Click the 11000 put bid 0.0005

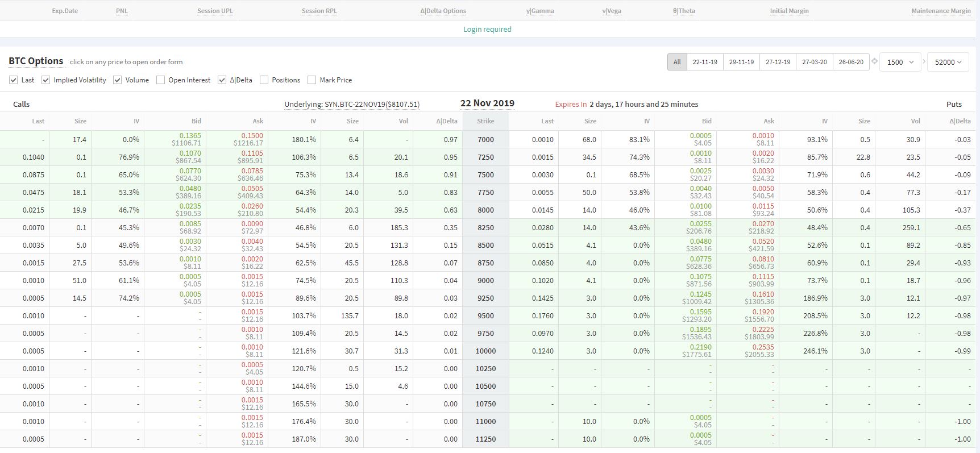700,418
